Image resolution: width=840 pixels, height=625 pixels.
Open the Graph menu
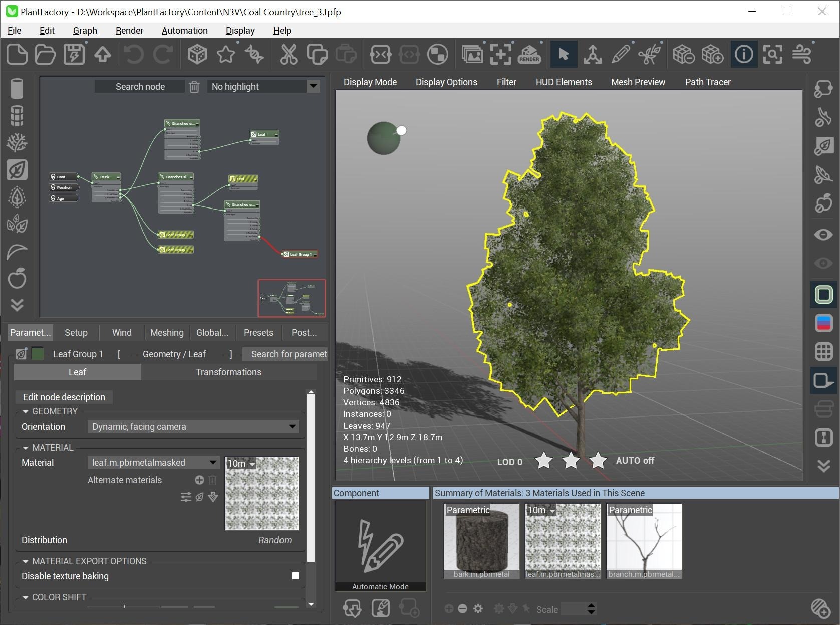85,31
